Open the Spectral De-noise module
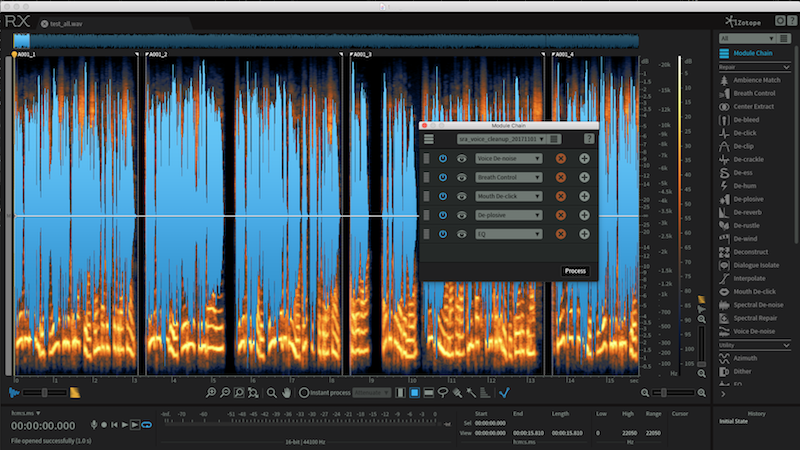 [x=752, y=305]
